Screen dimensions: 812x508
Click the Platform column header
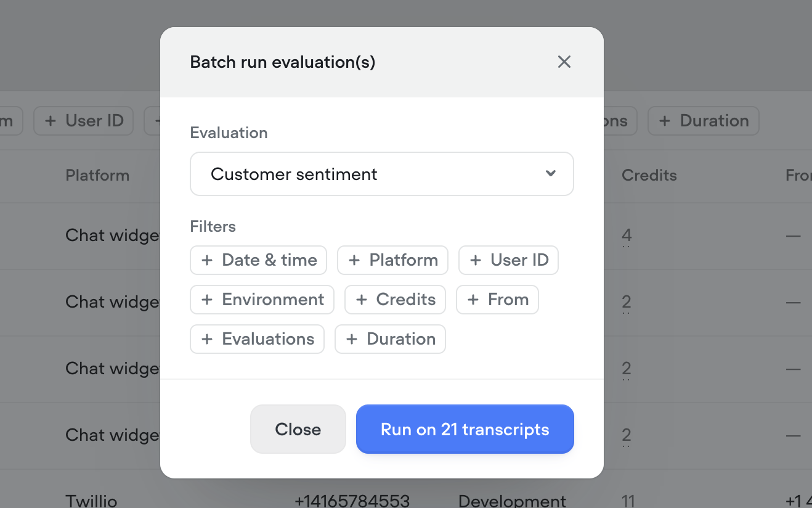pos(97,175)
